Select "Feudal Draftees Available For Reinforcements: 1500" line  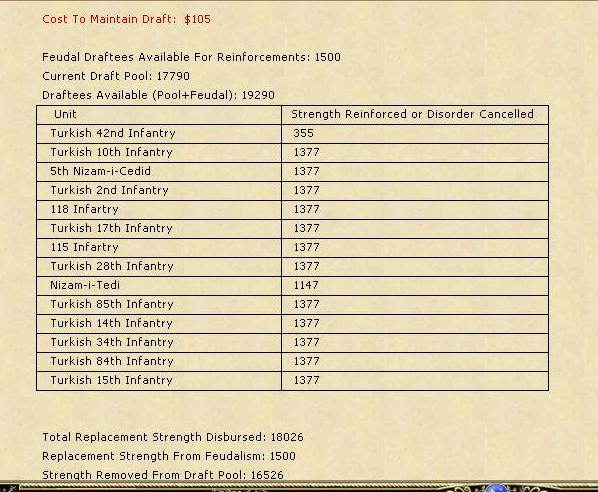point(191,57)
